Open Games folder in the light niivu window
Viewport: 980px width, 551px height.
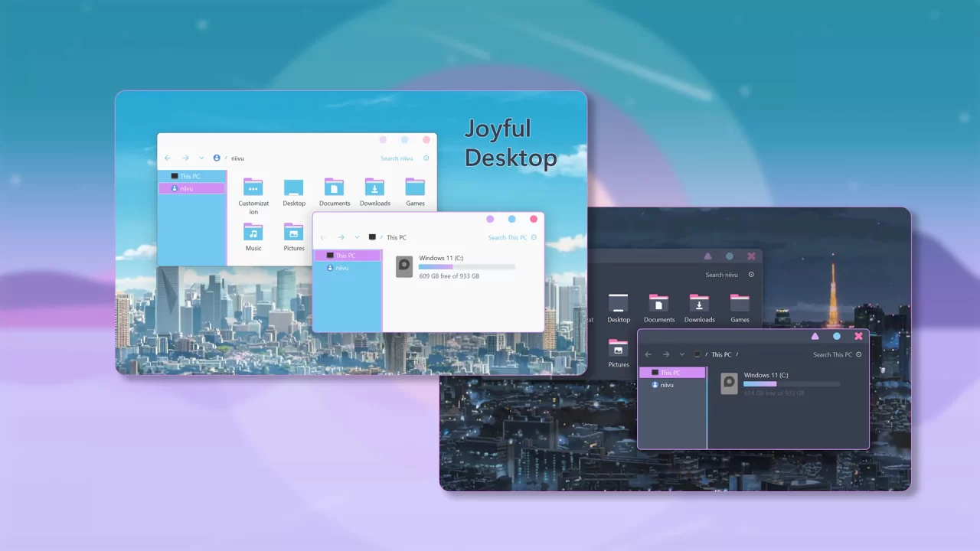415,193
